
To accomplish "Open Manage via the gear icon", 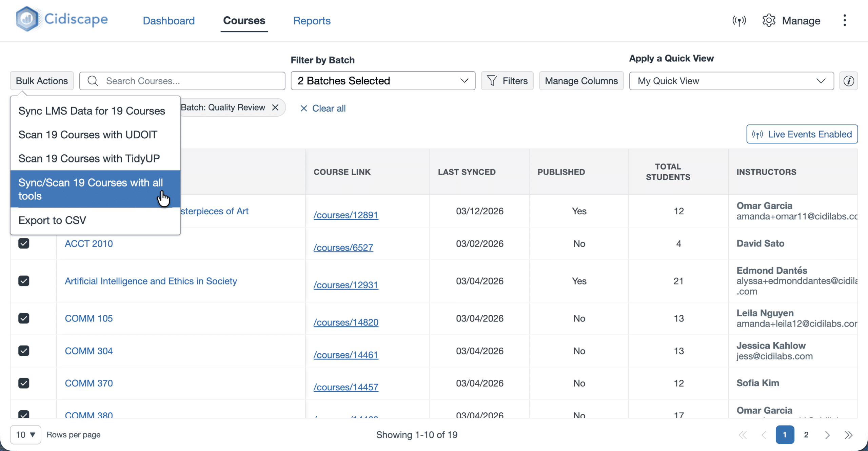I will coord(769,21).
